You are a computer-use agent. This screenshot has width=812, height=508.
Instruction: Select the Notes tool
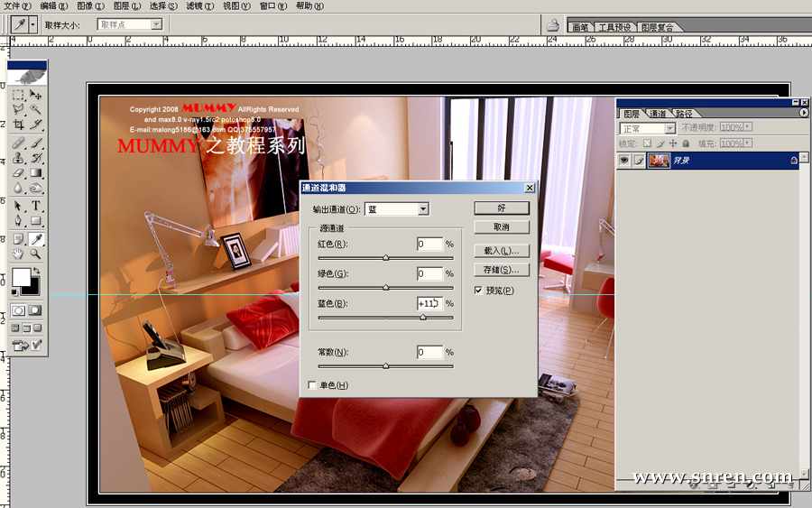[18, 239]
